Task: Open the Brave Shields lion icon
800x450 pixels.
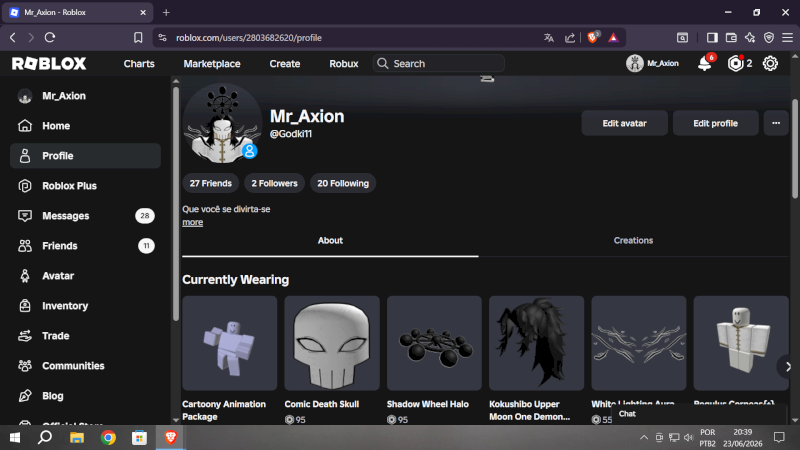Action: (593, 37)
